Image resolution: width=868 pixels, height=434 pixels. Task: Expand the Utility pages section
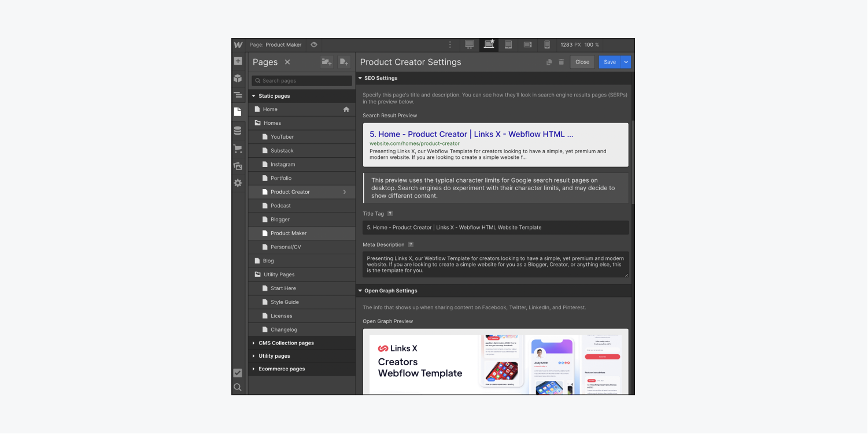(302, 356)
